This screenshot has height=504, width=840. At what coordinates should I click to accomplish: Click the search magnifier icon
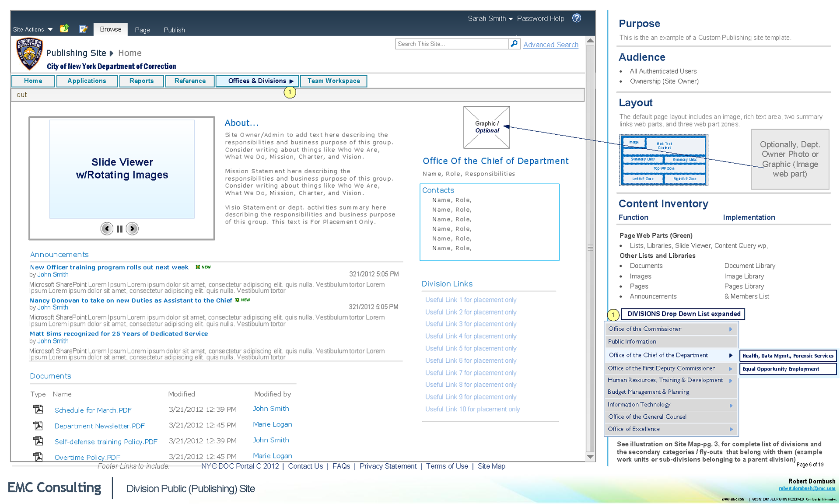[514, 44]
